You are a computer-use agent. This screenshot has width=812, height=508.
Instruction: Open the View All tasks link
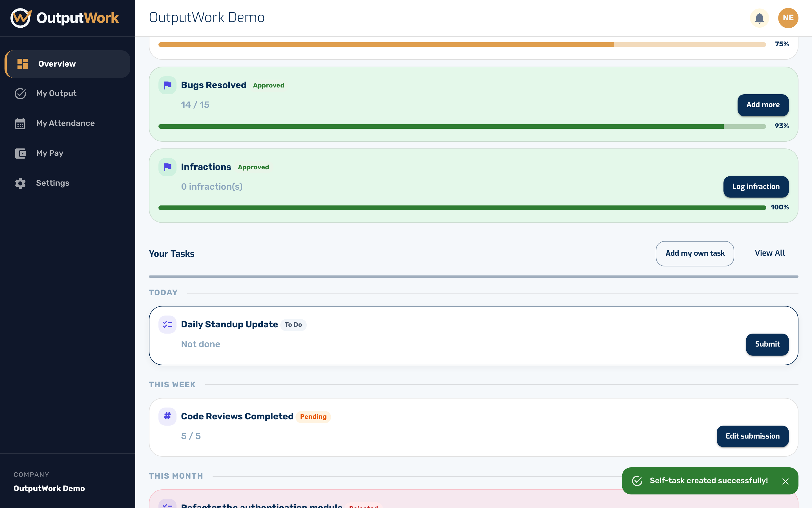tap(770, 253)
